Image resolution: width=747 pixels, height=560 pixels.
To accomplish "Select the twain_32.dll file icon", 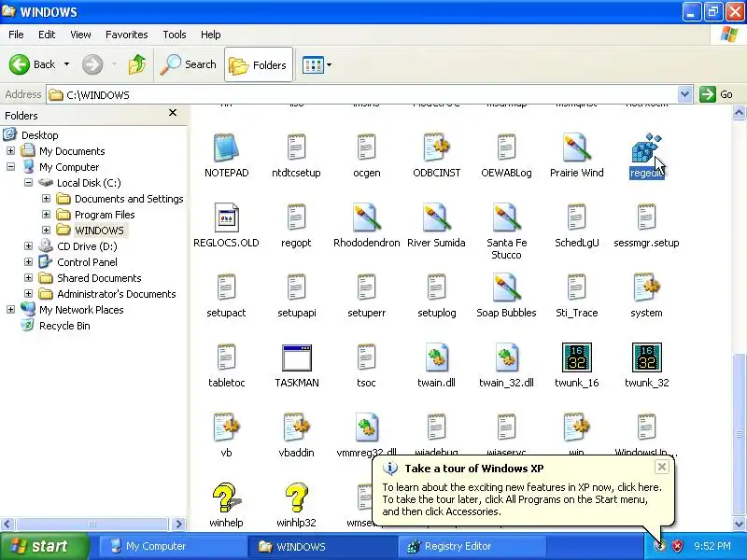I will coord(506,357).
